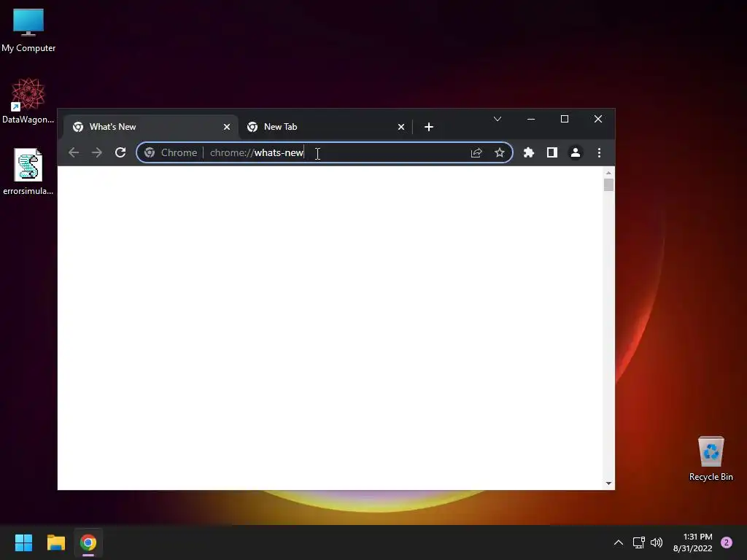Select the My Computer desktop icon
The image size is (747, 560).
[x=28, y=31]
